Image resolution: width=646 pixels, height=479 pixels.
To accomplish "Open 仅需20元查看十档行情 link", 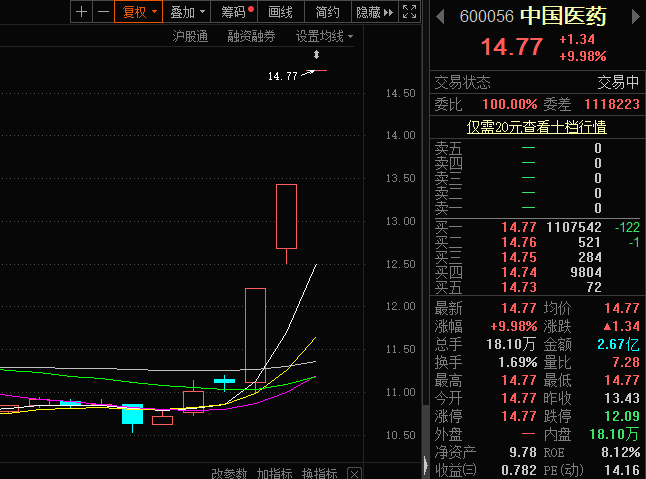I will [x=536, y=126].
